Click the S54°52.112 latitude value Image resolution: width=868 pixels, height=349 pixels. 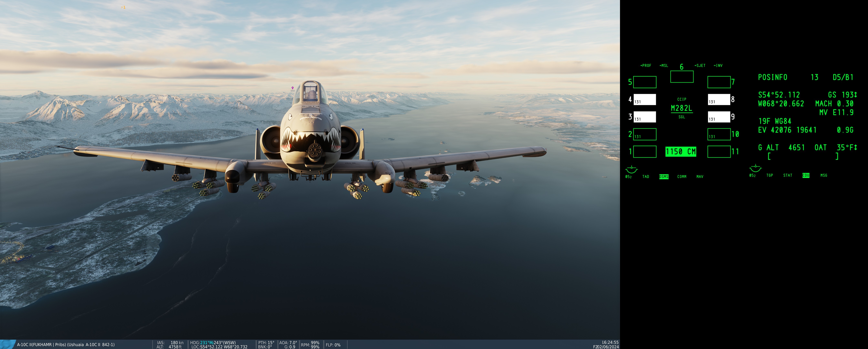click(x=779, y=95)
